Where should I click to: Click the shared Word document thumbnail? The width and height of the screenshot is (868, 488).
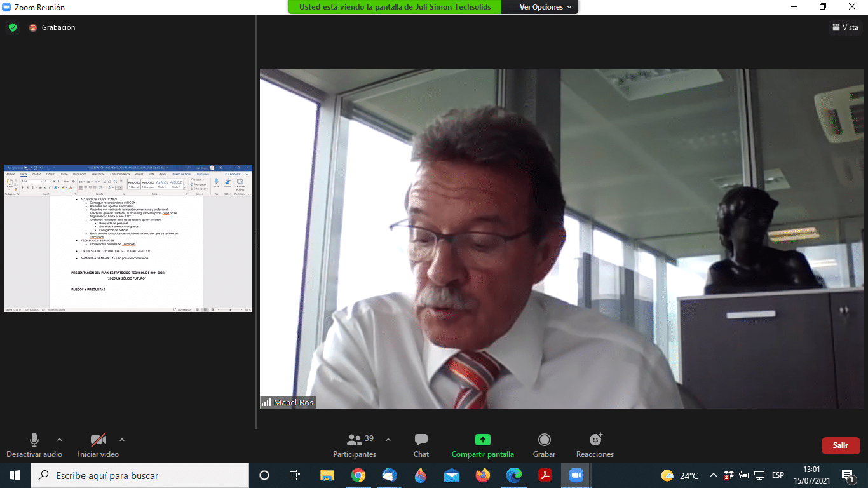tap(128, 238)
